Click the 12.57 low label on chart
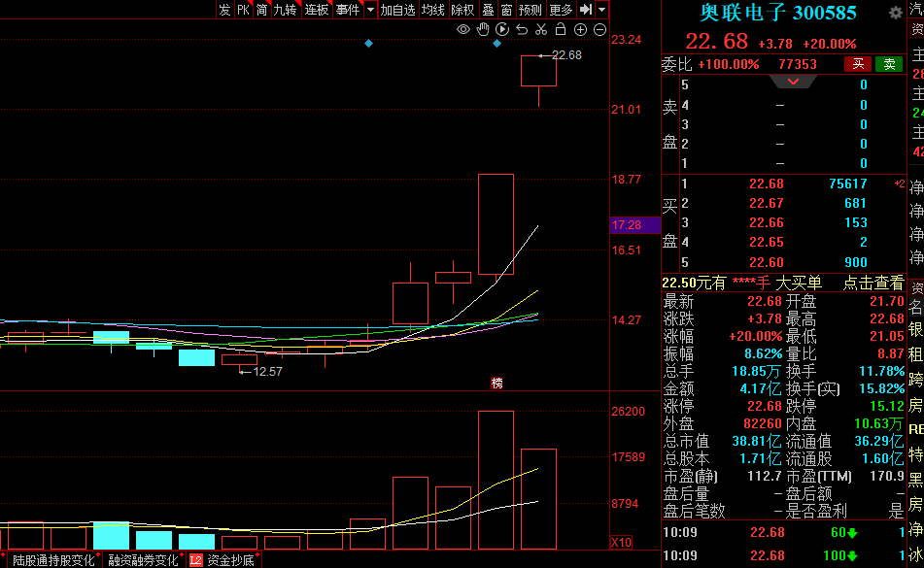This screenshot has width=924, height=568. click(267, 372)
